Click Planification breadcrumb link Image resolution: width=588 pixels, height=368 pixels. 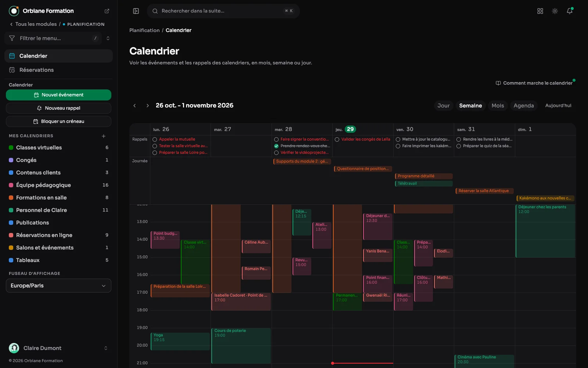pyautogui.click(x=144, y=30)
